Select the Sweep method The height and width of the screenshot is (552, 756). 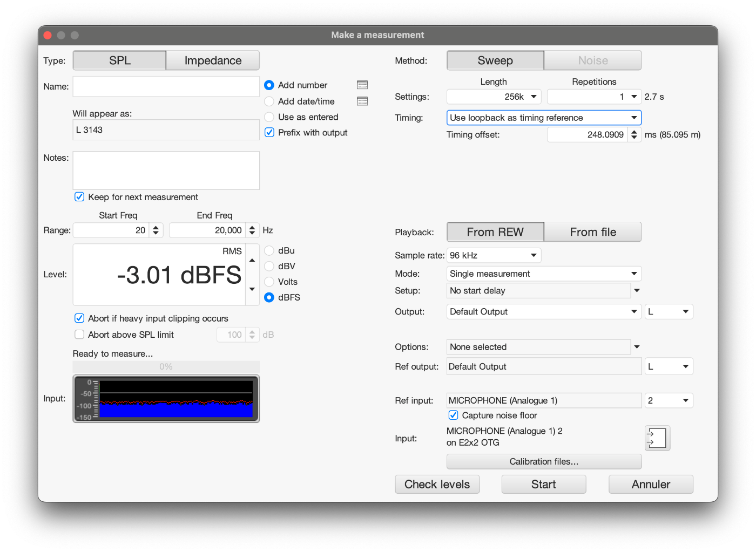[x=495, y=60]
